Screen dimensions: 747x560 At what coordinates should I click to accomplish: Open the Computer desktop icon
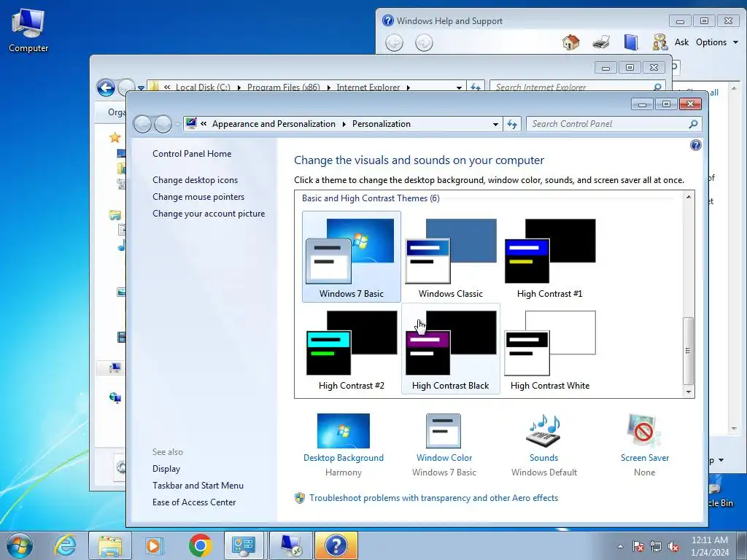(28, 30)
